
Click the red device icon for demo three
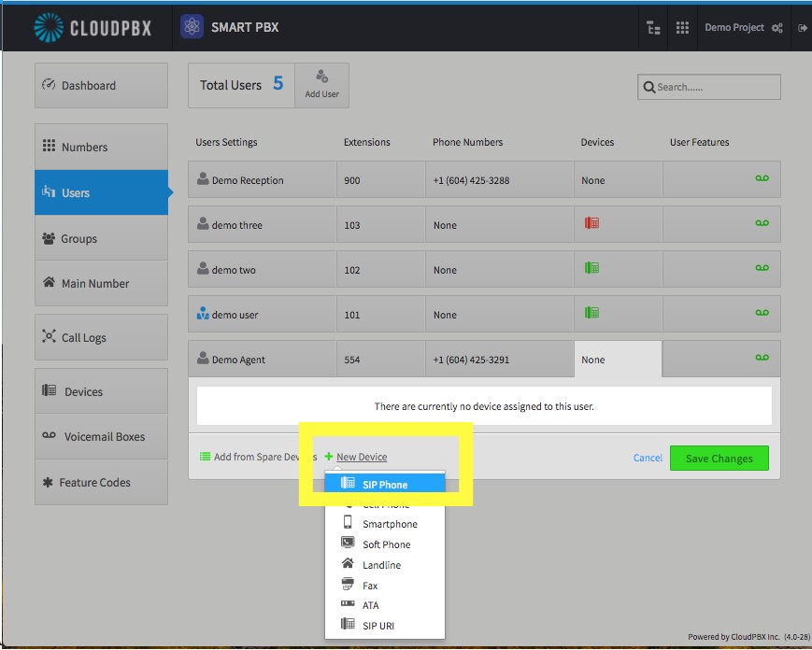click(591, 223)
